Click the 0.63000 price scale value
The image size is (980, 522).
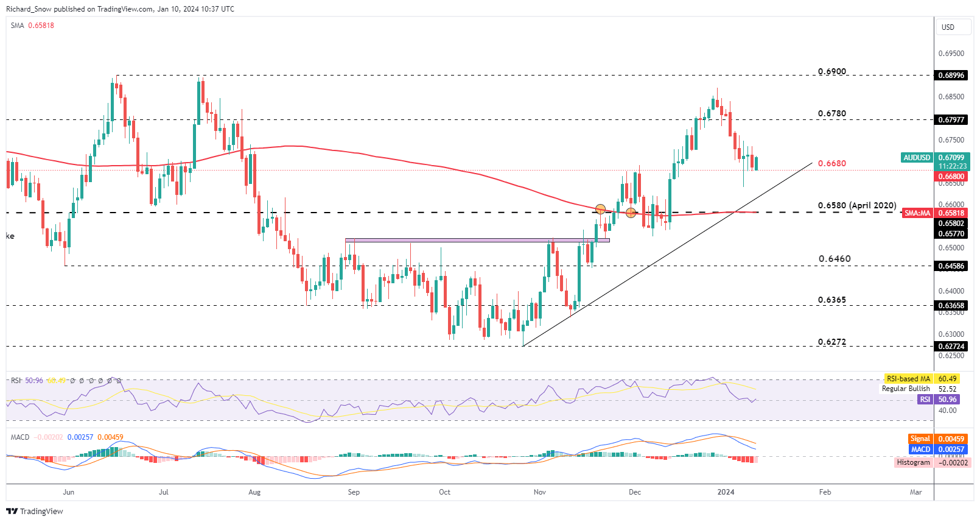pyautogui.click(x=951, y=334)
